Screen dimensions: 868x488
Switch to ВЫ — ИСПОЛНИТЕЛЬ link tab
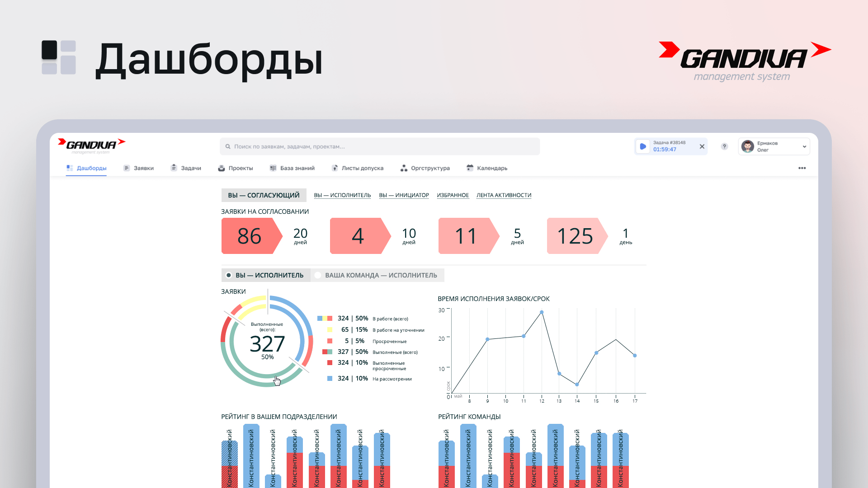click(342, 195)
